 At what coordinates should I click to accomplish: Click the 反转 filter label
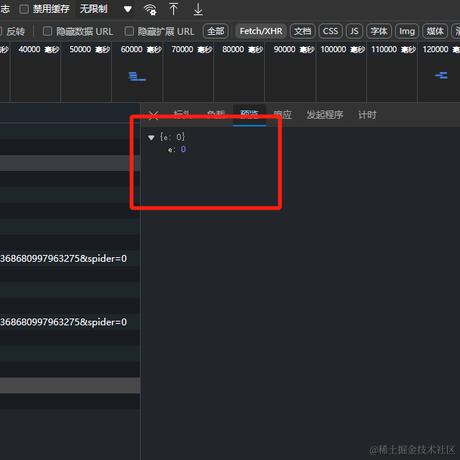click(x=15, y=32)
